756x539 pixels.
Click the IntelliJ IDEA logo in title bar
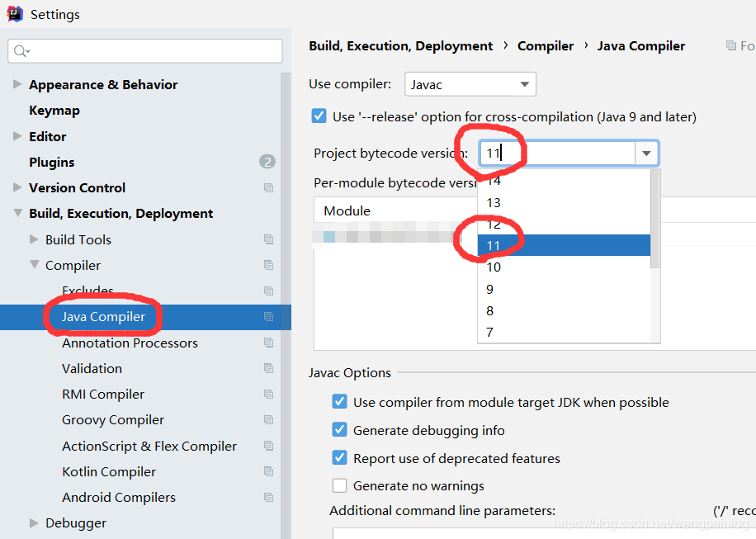click(15, 14)
